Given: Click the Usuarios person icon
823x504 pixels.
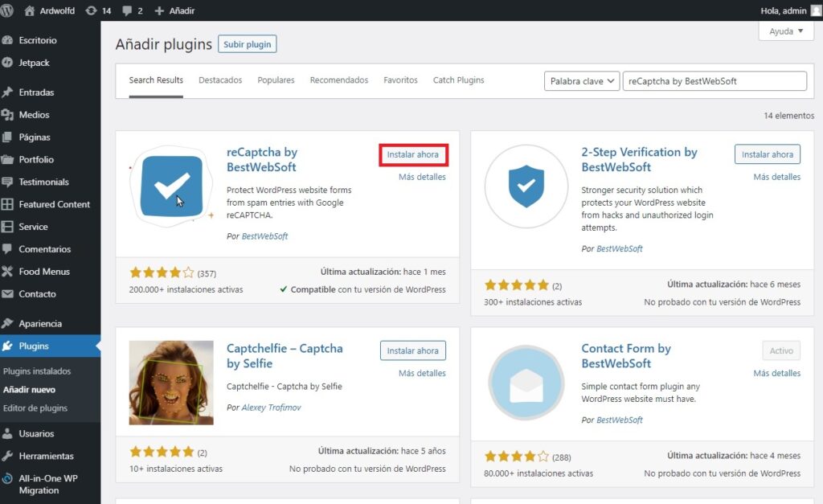Looking at the screenshot, I should click(6, 433).
